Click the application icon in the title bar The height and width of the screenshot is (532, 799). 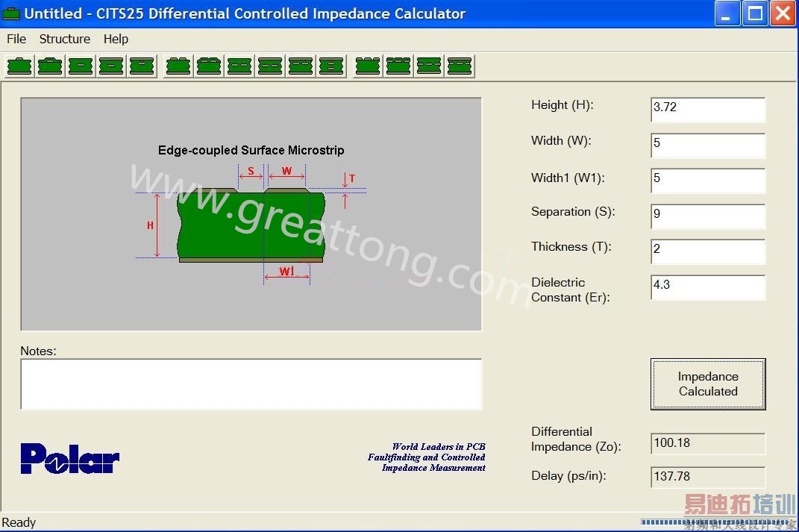[11, 13]
